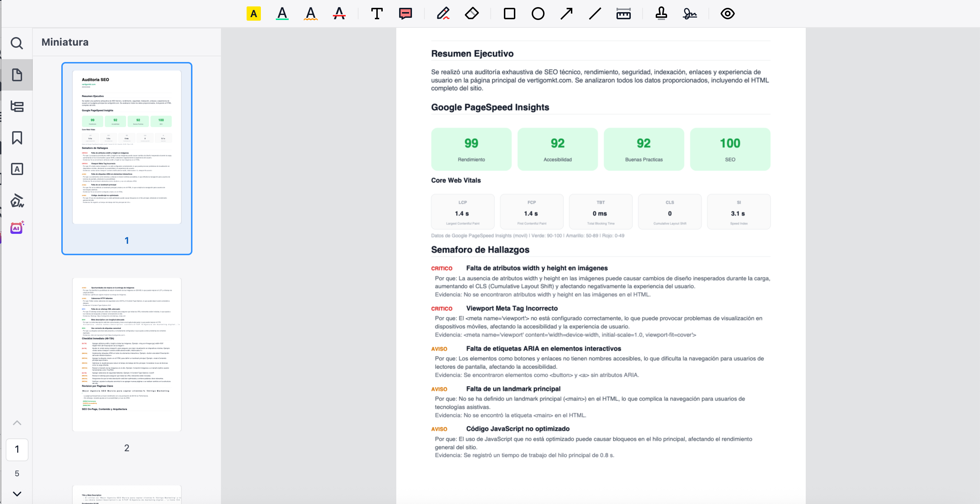Image resolution: width=980 pixels, height=504 pixels.
Task: Switch to the outline panel
Action: [x=17, y=107]
